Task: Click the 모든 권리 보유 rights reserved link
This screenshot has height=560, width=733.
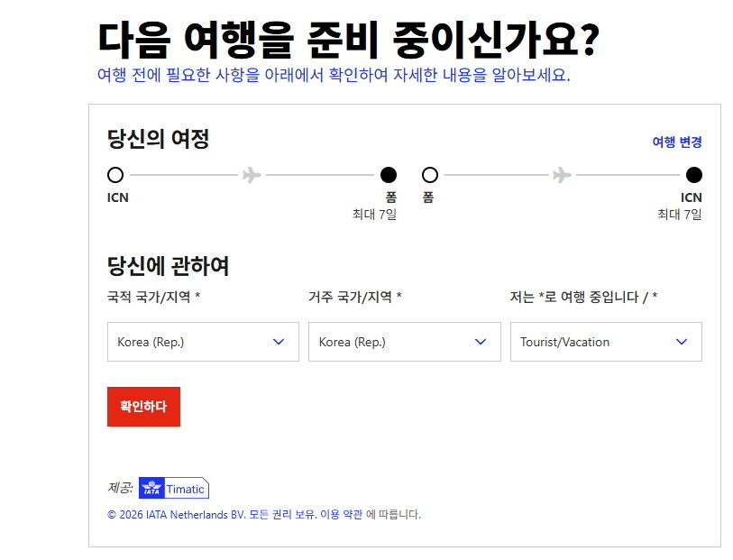Action: pyautogui.click(x=282, y=515)
